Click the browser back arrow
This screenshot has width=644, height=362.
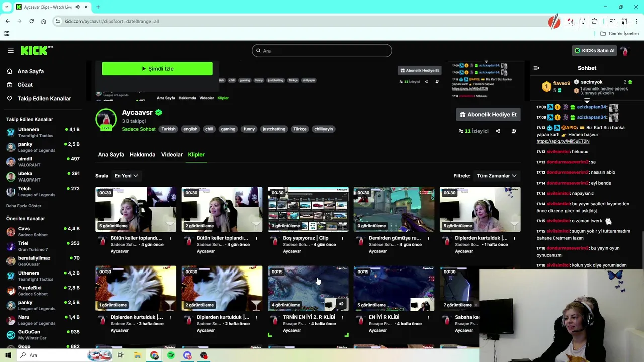click(x=7, y=21)
